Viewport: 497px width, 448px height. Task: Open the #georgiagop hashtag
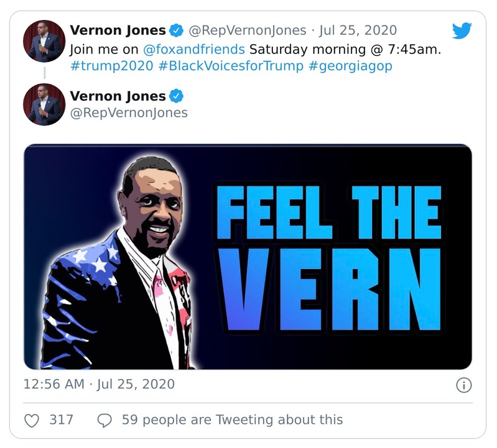tap(350, 66)
